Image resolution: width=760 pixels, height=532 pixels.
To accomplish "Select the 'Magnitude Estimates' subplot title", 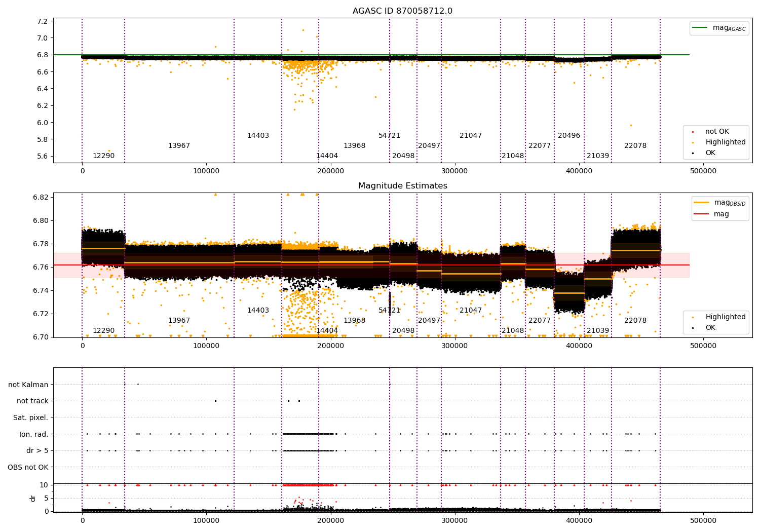I will tap(403, 186).
